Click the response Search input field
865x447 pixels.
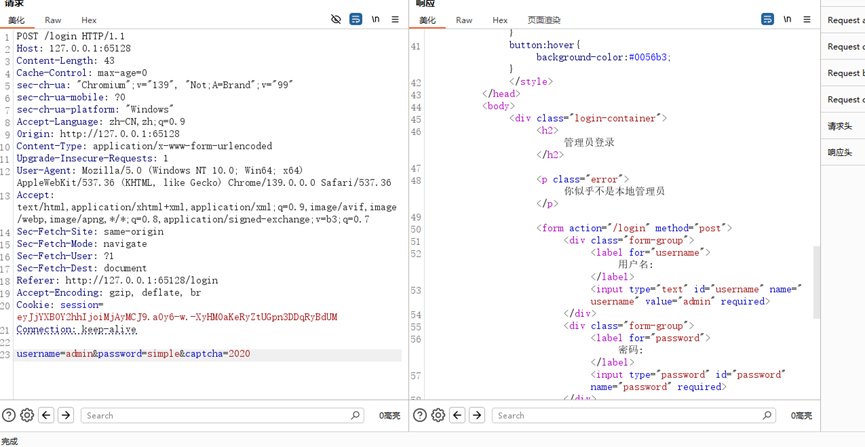630,415
